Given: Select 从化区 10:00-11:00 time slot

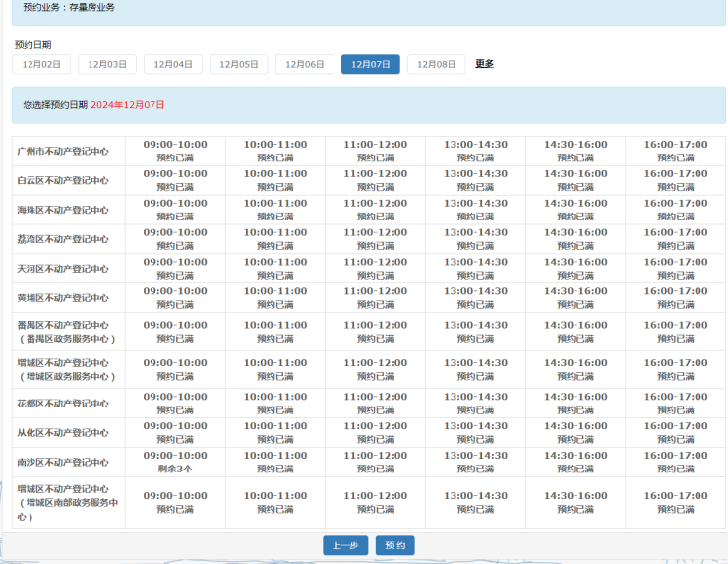Looking at the screenshot, I should tap(275, 432).
